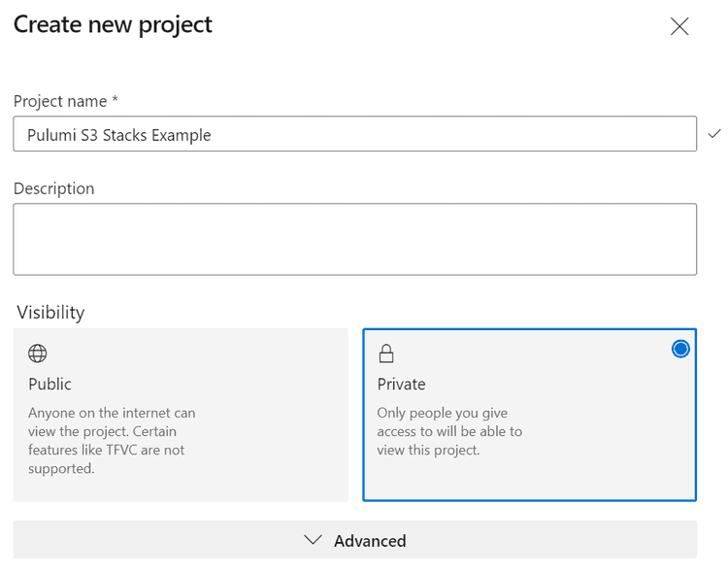Close the Create new project dialog
Screen dimensions: 728x573
click(x=679, y=26)
